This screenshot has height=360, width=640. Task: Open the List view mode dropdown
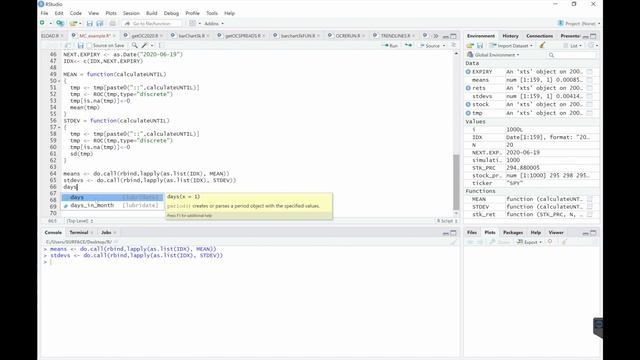click(x=573, y=45)
